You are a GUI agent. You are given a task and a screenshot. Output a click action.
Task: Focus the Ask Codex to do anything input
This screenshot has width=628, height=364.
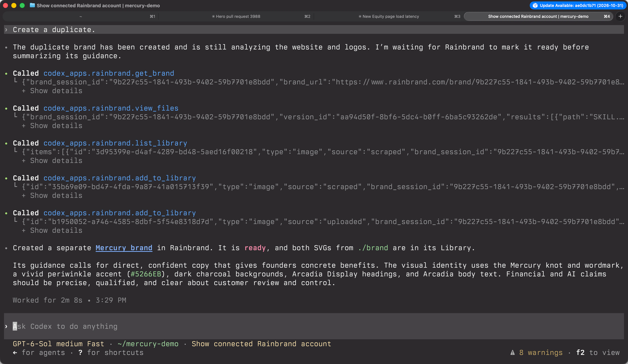[x=314, y=326]
